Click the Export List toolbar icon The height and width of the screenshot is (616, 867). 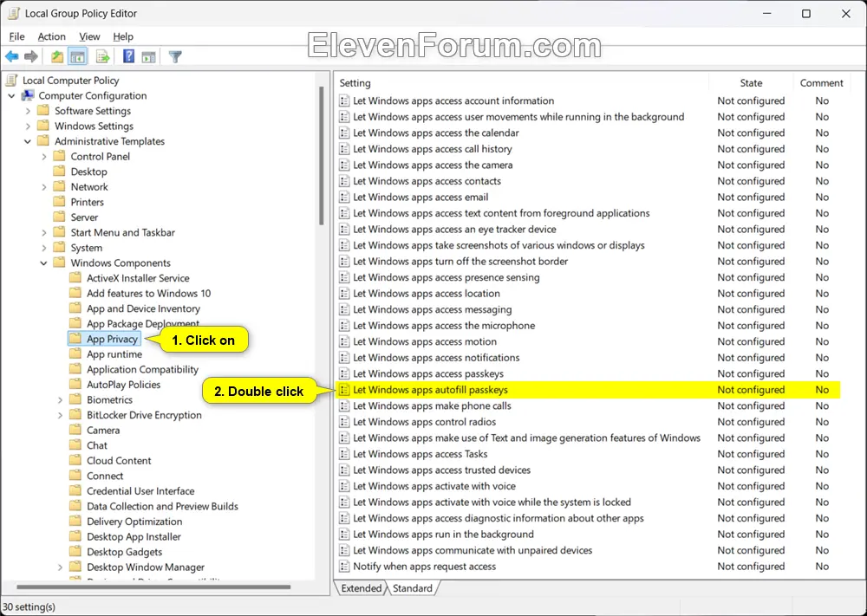point(102,56)
